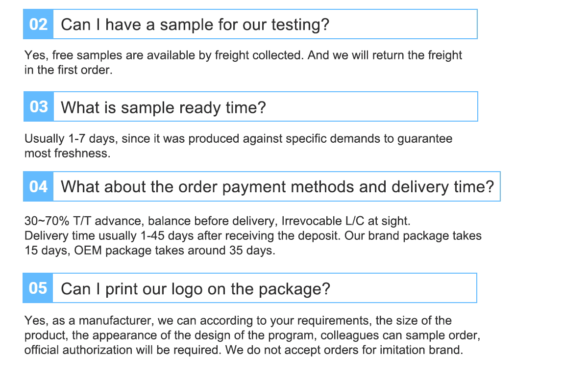Click the 'Yes, as a manufacturer' answer line

pos(238,321)
